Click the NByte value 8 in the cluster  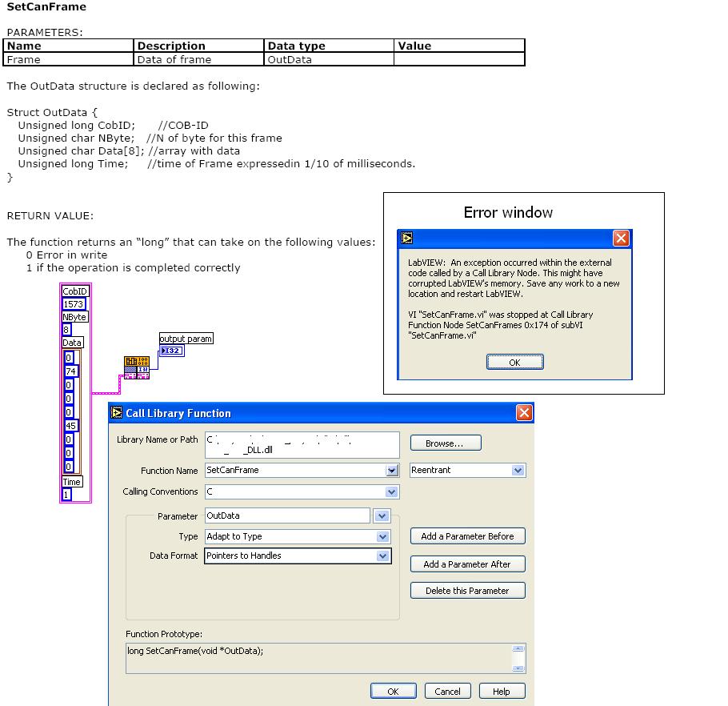tap(66, 330)
